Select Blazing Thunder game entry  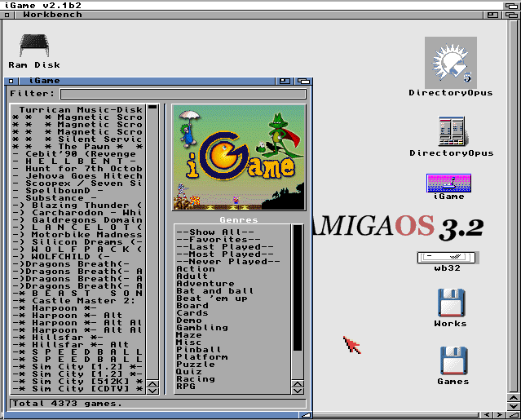(x=77, y=205)
